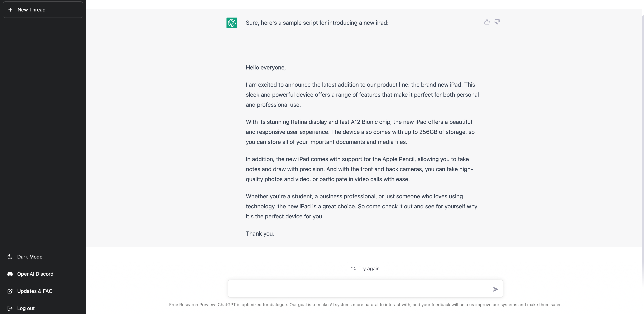This screenshot has height=314, width=644.
Task: Click the vertical scrollbar on the right edge
Action: click(x=643, y=150)
